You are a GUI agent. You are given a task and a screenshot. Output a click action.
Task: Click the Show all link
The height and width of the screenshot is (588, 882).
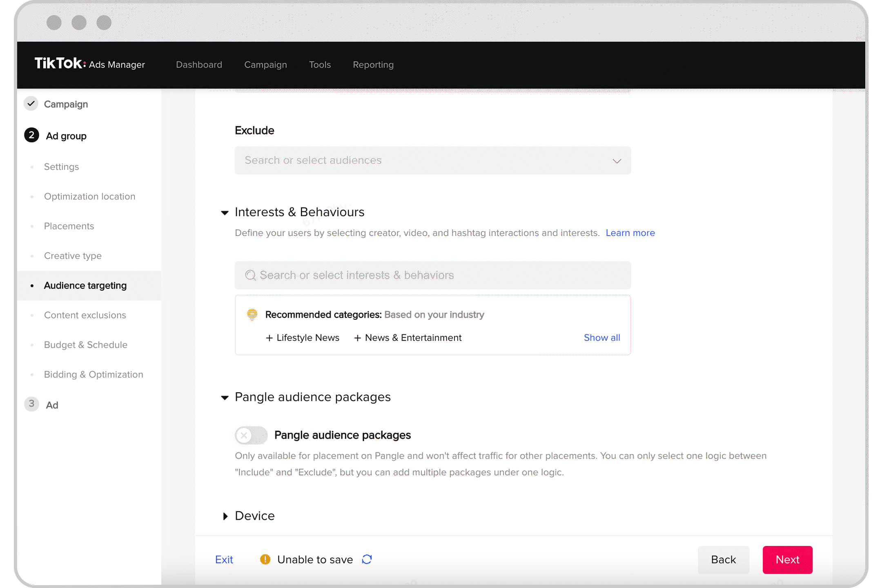[601, 337]
